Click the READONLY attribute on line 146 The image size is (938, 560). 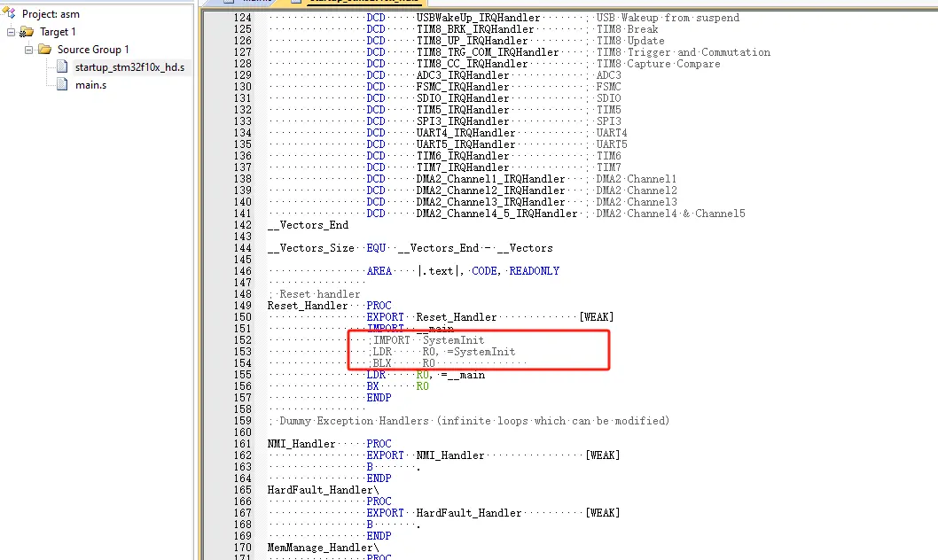pos(535,271)
